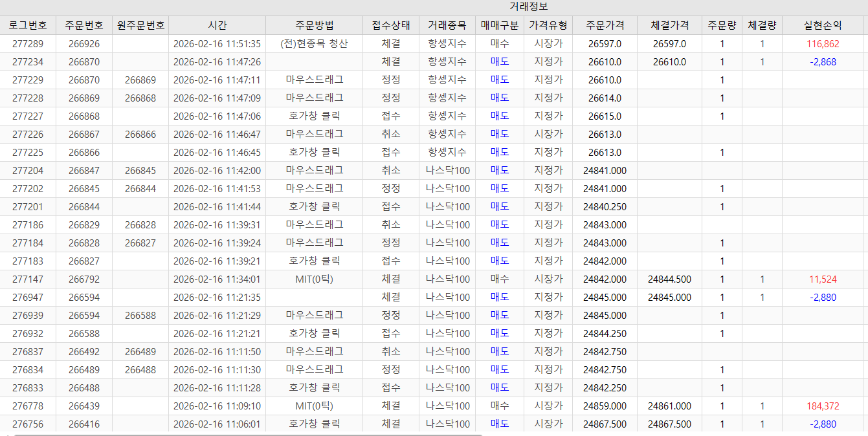Click the 체결가격 column header
Screen dimensions: 868x436
pos(670,25)
